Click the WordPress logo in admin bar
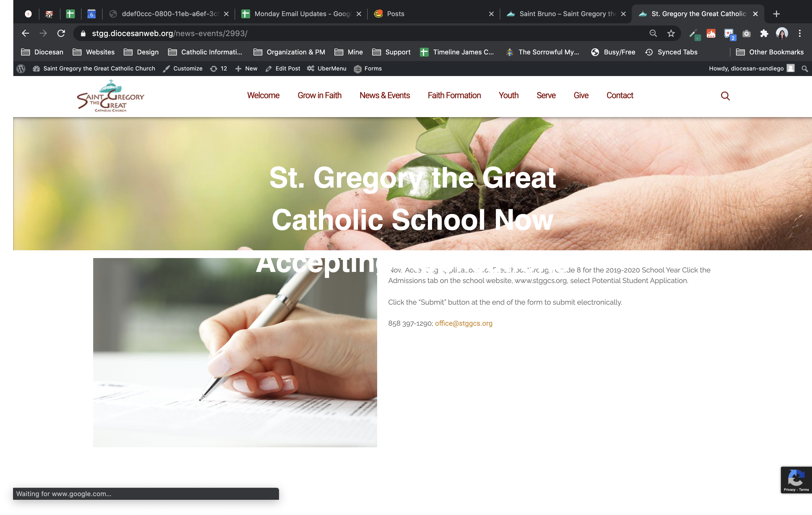812x515 pixels. point(21,69)
